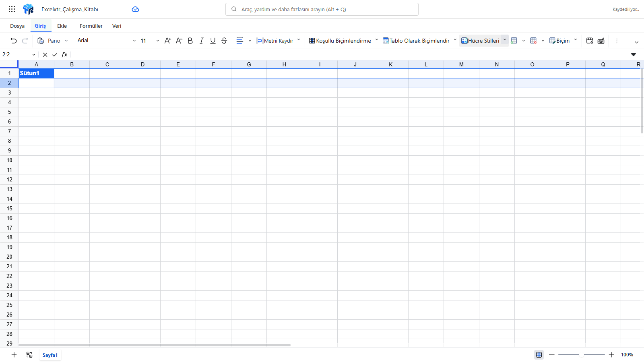The height and width of the screenshot is (362, 644).
Task: Add a new sheet with plus icon
Action: coord(14,355)
